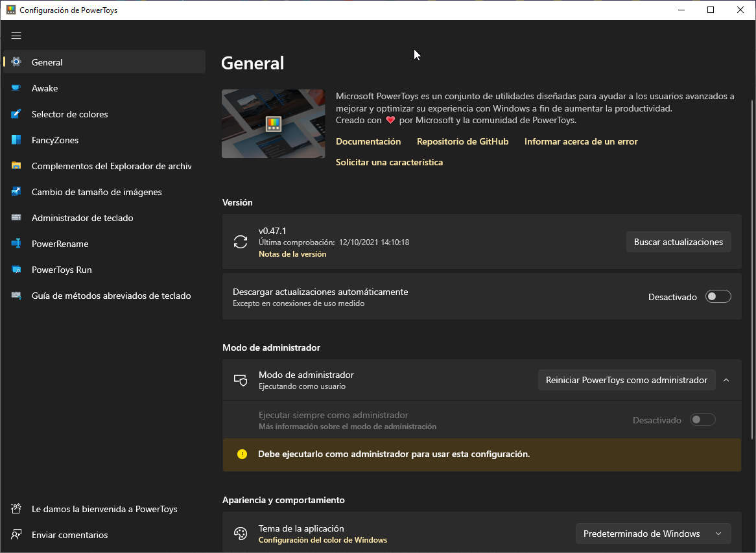This screenshot has height=553, width=756.
Task: Toggle Ejecutar siempre como administrador
Action: pos(702,419)
